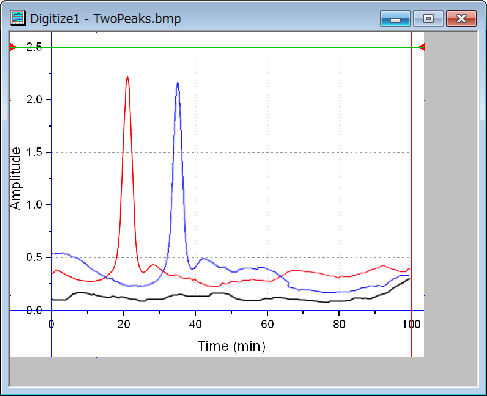Click the Time (min) axis label
The height and width of the screenshot is (396, 487).
point(232,346)
